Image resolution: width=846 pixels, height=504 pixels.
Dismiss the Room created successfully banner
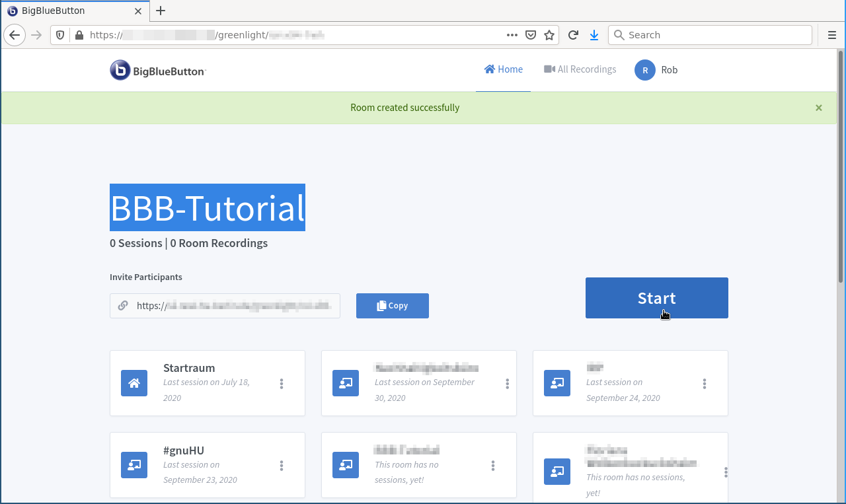[x=819, y=108]
